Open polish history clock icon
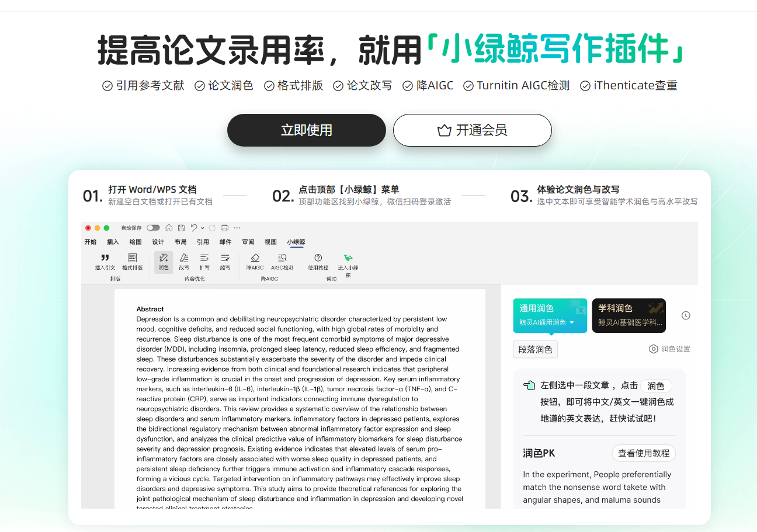Viewport: 757px width, 532px height. (686, 315)
